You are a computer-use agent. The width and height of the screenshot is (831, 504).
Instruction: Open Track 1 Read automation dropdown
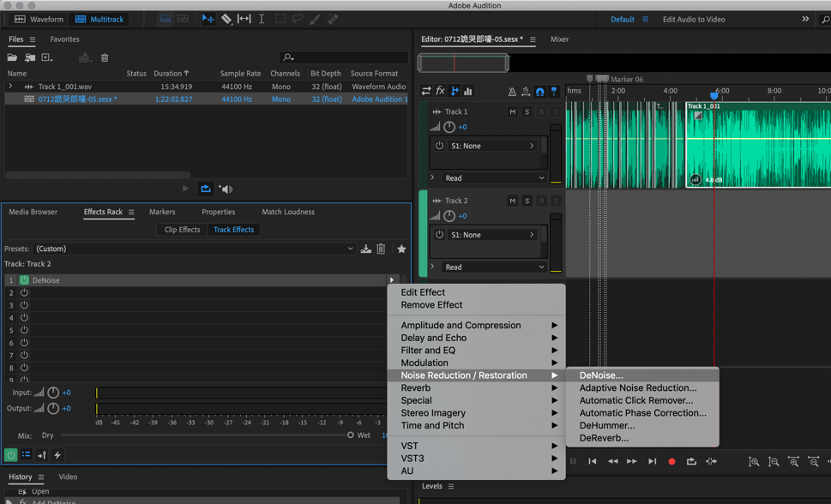494,178
